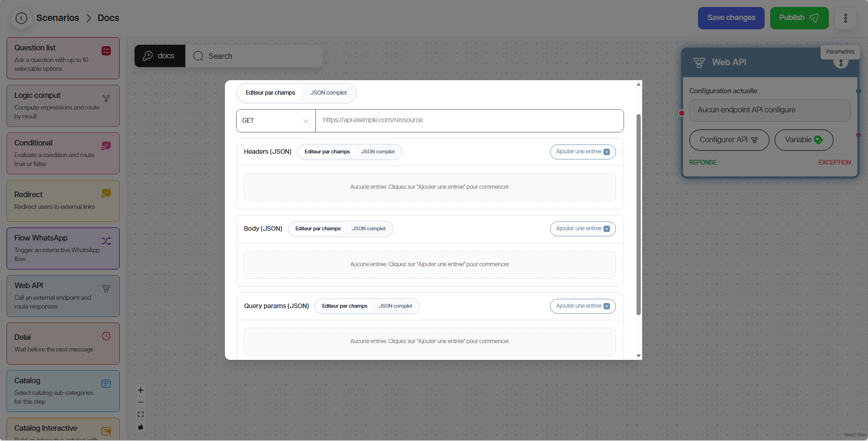Select the top JSON complet tab
This screenshot has height=441, width=868.
tap(328, 93)
